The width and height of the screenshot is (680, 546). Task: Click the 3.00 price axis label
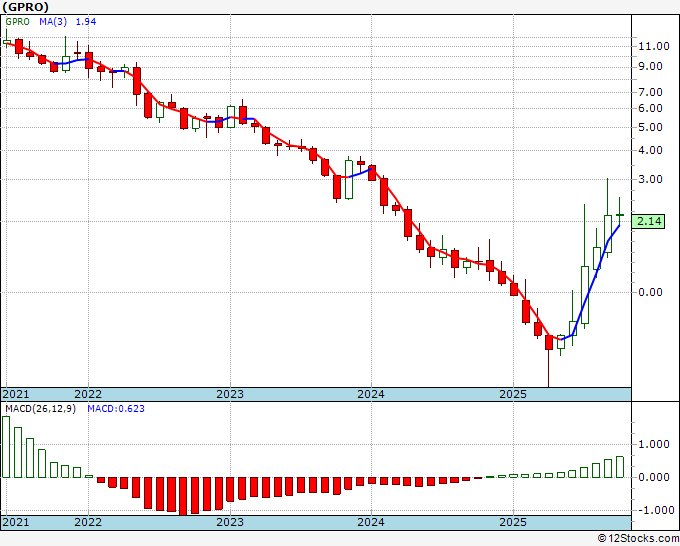(650, 179)
